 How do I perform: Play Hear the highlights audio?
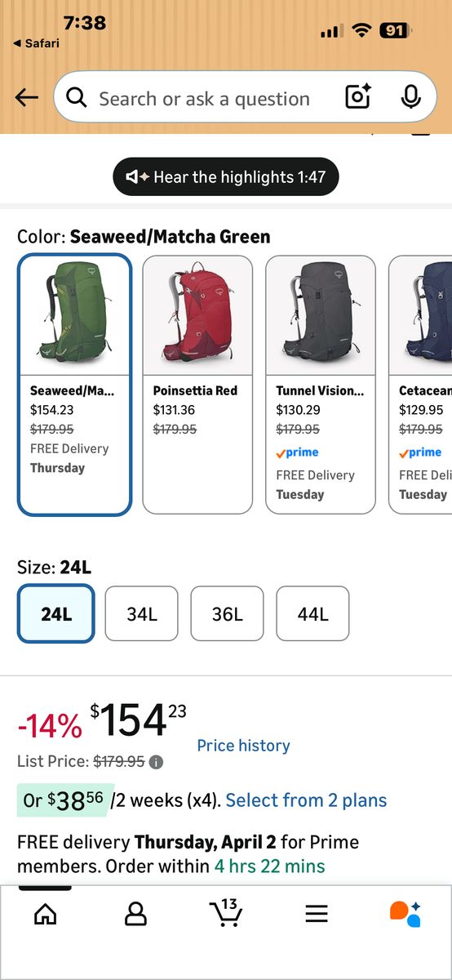click(x=225, y=177)
